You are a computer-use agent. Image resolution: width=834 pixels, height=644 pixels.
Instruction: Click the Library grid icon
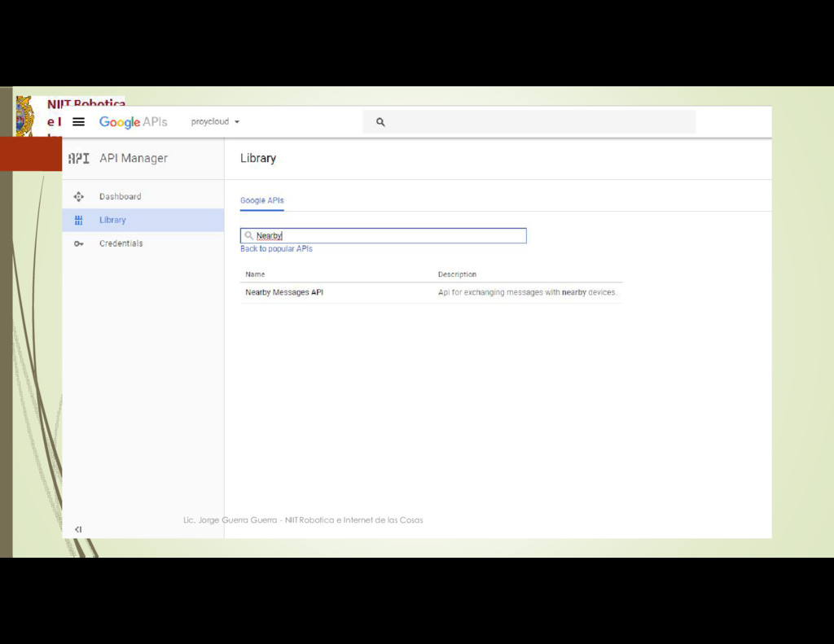point(79,220)
